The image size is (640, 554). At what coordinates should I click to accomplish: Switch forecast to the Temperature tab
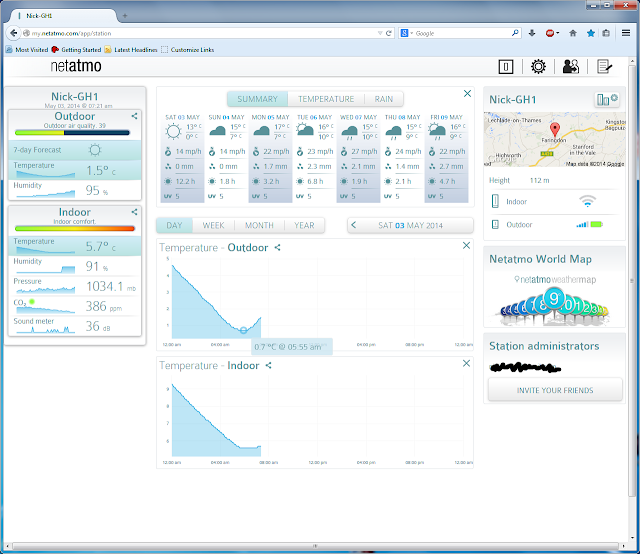(326, 99)
